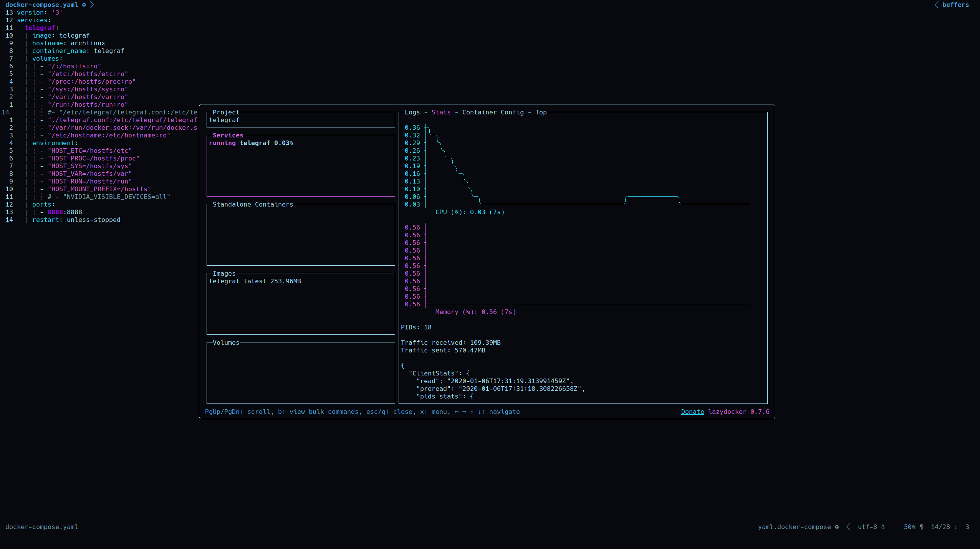The width and height of the screenshot is (980, 549).
Task: Open the Donate link
Action: click(692, 412)
